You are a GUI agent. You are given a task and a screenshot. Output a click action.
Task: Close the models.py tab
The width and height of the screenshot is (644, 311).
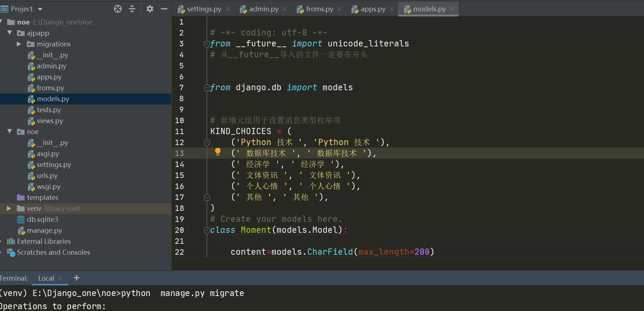pos(452,9)
